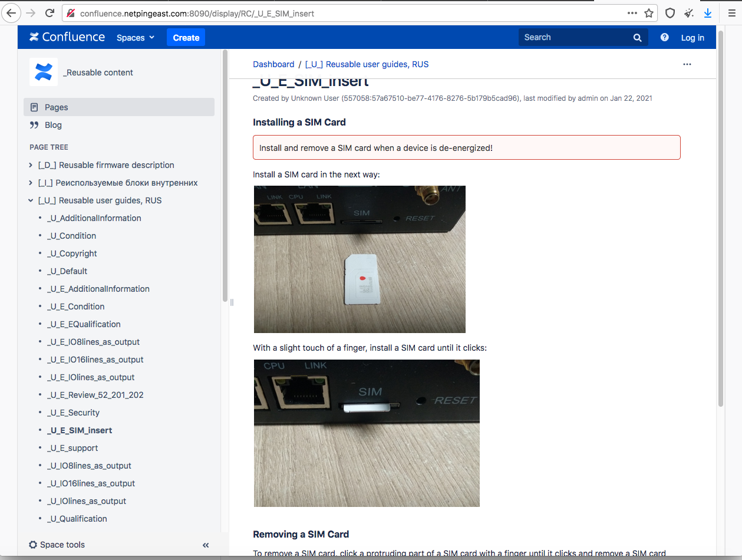The image size is (742, 560).
Task: Click the browser forward arrow
Action: tap(31, 13)
